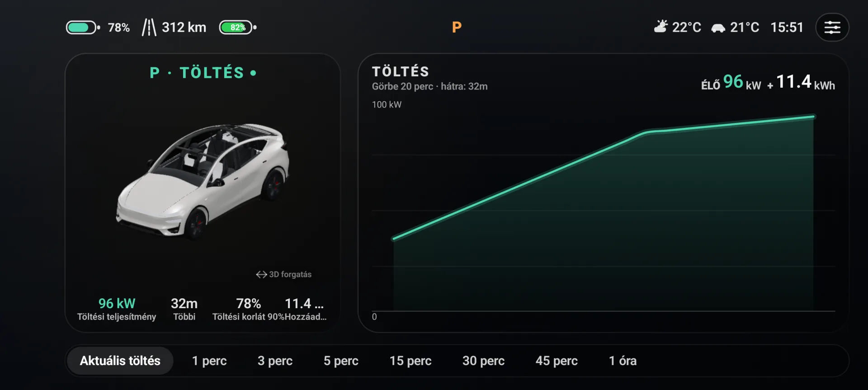The image size is (868, 390).
Task: Click the 96 kW Töltési teljesítmény stat
Action: tap(117, 309)
